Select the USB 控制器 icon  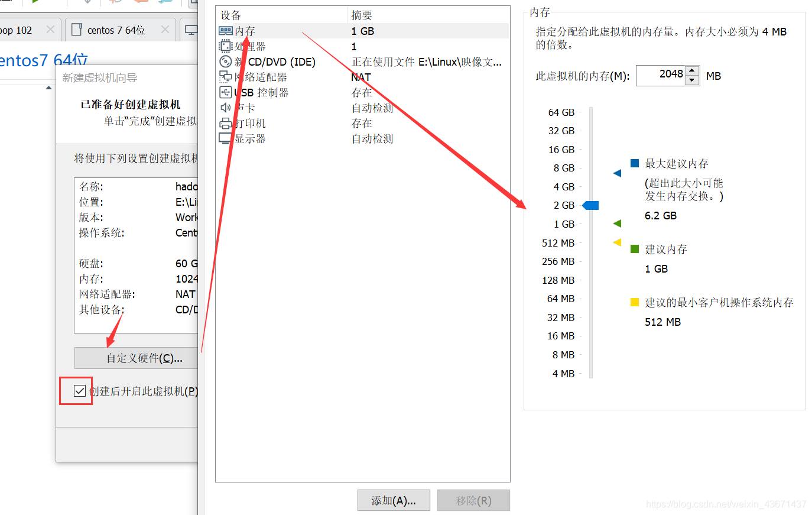coord(225,92)
